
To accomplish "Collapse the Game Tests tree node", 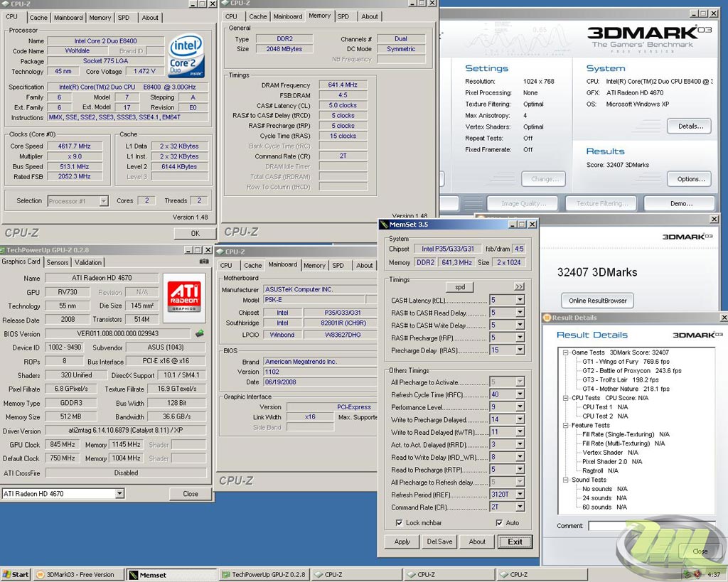I will (565, 352).
